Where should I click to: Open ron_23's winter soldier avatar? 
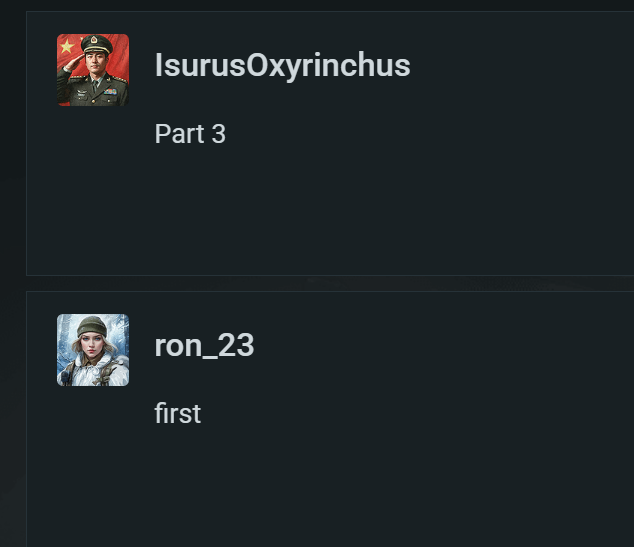93,350
